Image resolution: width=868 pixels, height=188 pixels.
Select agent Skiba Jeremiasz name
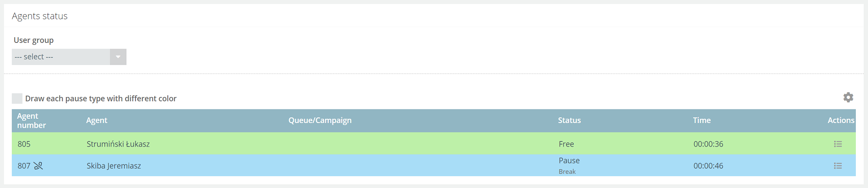tap(114, 165)
